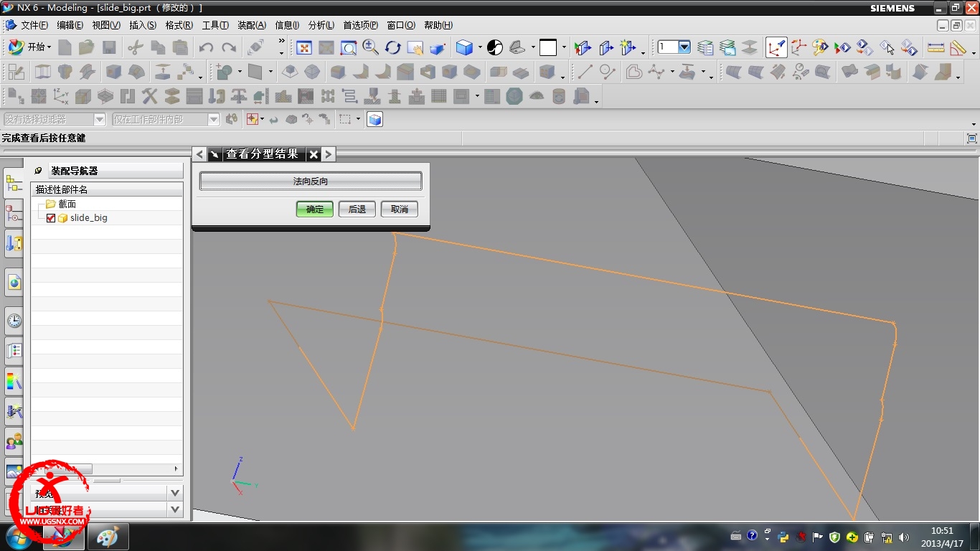This screenshot has width=980, height=551.
Task: Select the Pan hand tool
Action: click(x=415, y=48)
